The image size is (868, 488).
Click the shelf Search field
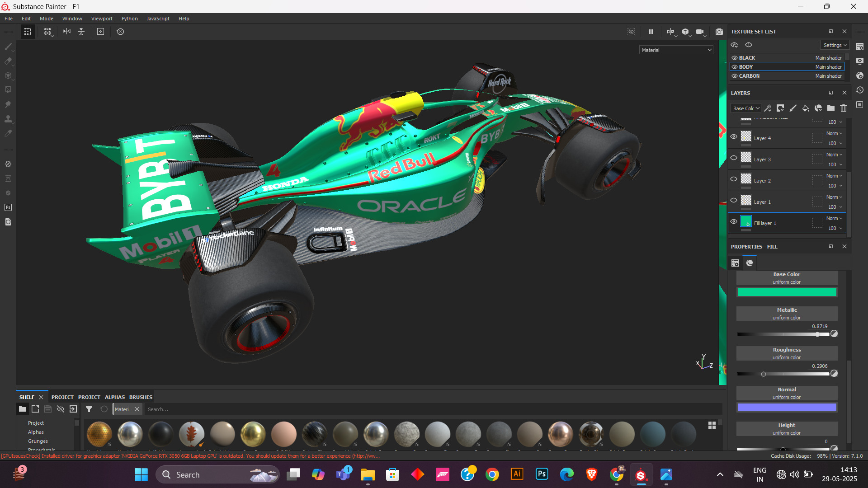(433, 409)
